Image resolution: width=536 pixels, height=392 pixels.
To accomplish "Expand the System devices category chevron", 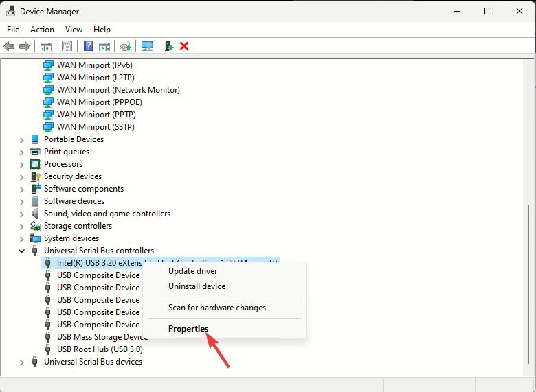I will 21,239.
